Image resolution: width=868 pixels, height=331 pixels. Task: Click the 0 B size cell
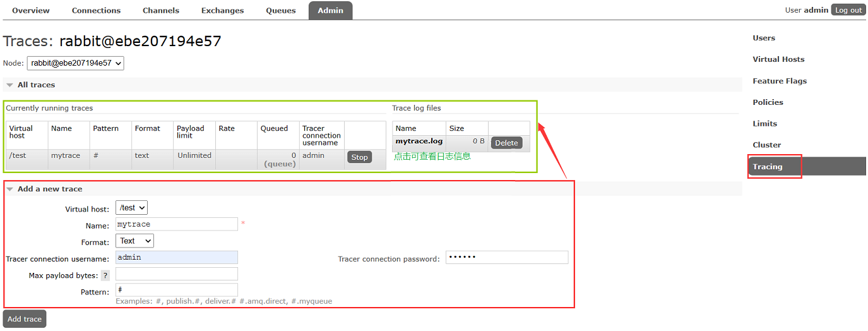click(467, 143)
